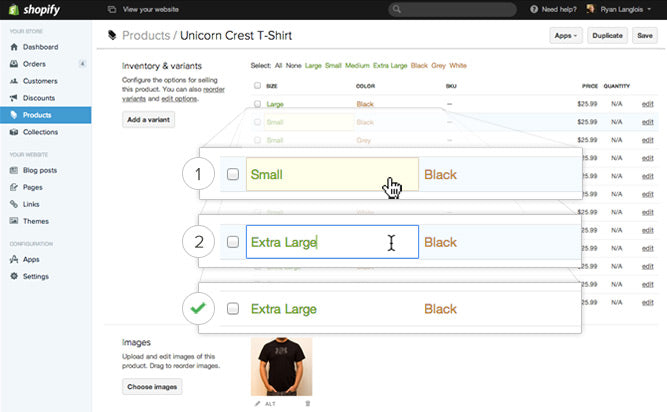667x412 pixels.
Task: Expand the Apps dropdown button
Action: pyautogui.click(x=566, y=35)
